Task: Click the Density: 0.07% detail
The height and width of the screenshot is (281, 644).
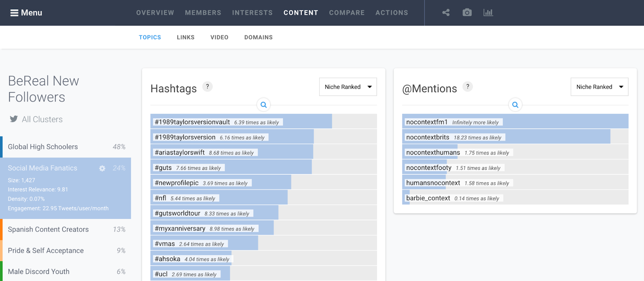Action: coord(26,199)
